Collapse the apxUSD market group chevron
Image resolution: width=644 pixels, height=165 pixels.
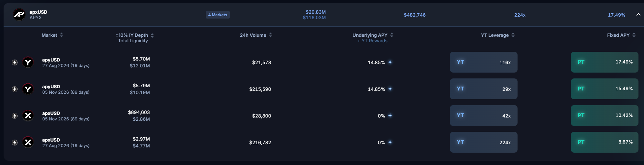coord(638,15)
